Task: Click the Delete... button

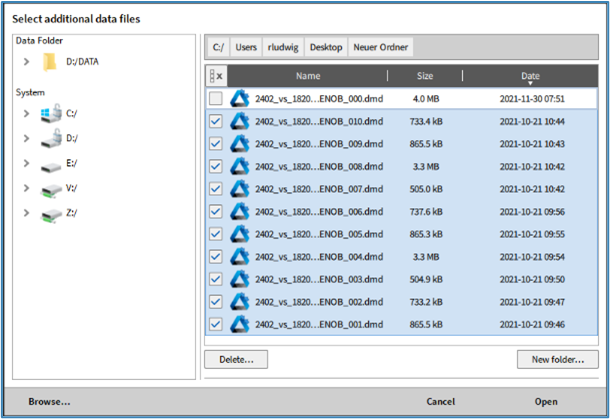Action: pos(236,358)
